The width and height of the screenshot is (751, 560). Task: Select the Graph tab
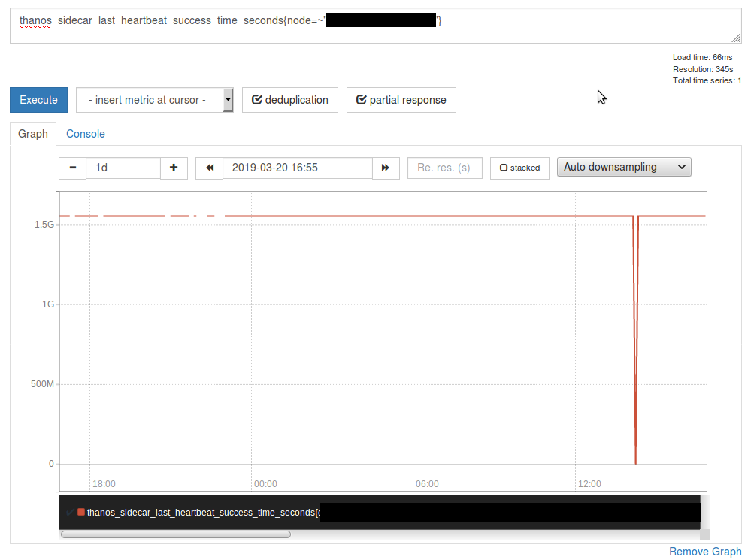[32, 133]
